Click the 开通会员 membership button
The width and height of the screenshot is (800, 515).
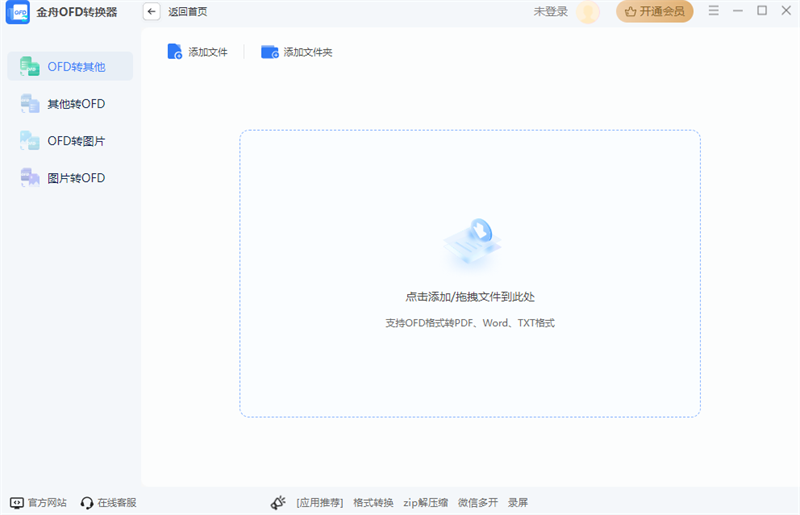pos(655,11)
